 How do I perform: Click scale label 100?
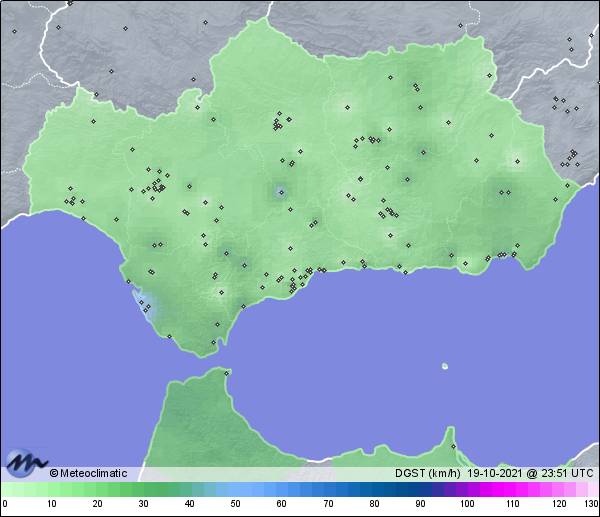pos(467,504)
